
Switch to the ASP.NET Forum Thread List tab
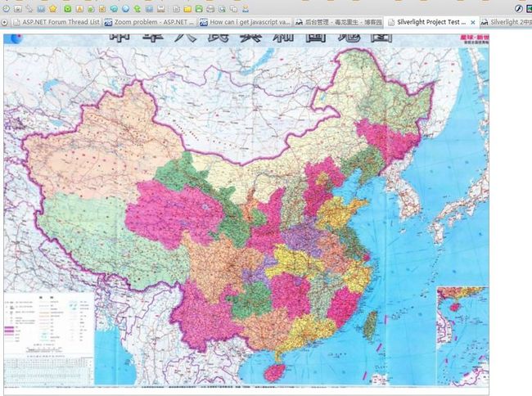pyautogui.click(x=56, y=22)
